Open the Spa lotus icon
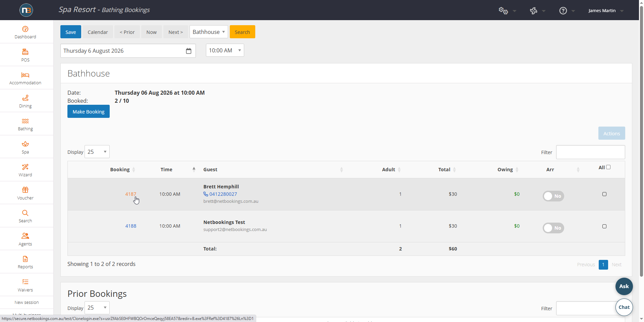The width and height of the screenshot is (644, 322). (x=25, y=144)
